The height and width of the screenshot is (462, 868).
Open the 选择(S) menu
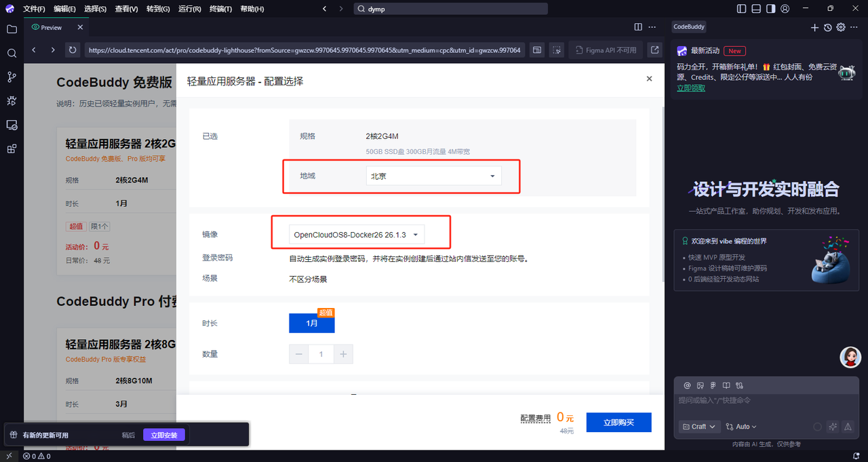[96, 9]
